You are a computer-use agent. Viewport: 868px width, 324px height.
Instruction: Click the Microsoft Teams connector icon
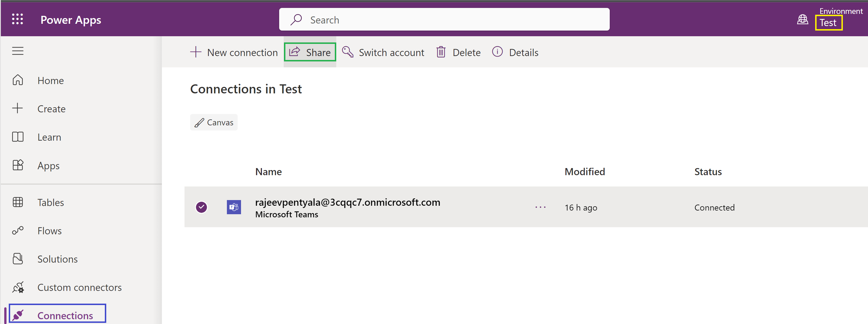click(x=234, y=207)
